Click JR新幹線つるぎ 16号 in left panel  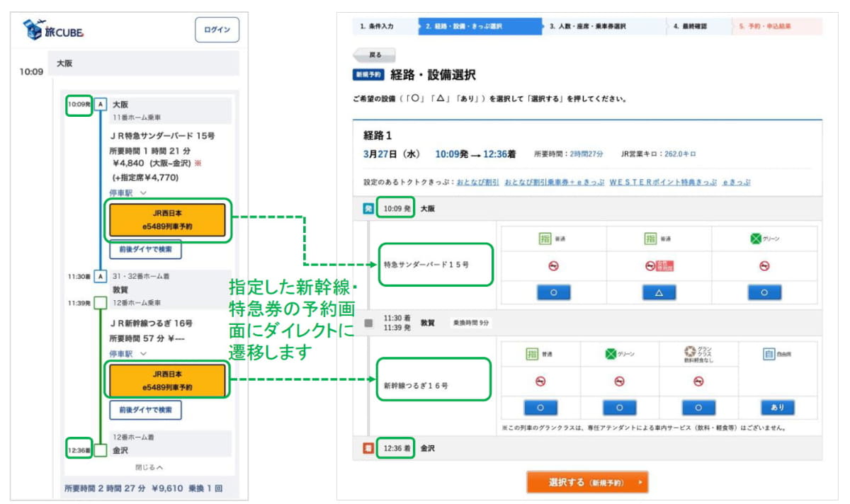pos(152,323)
